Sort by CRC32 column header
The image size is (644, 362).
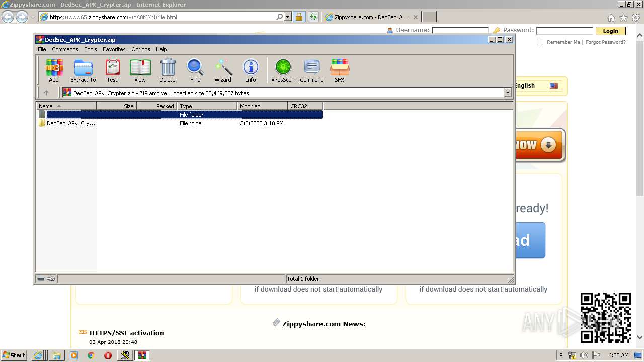(x=305, y=106)
